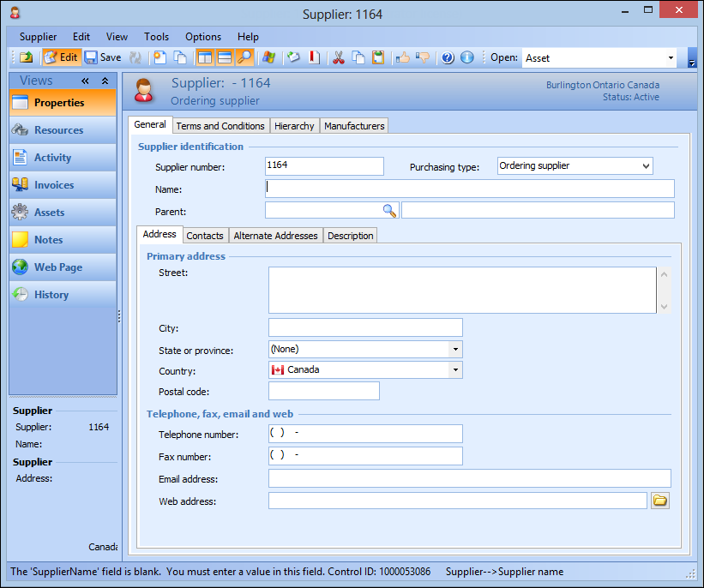Click the thumbs down icon
Viewport: 704px width, 588px height.
[422, 57]
